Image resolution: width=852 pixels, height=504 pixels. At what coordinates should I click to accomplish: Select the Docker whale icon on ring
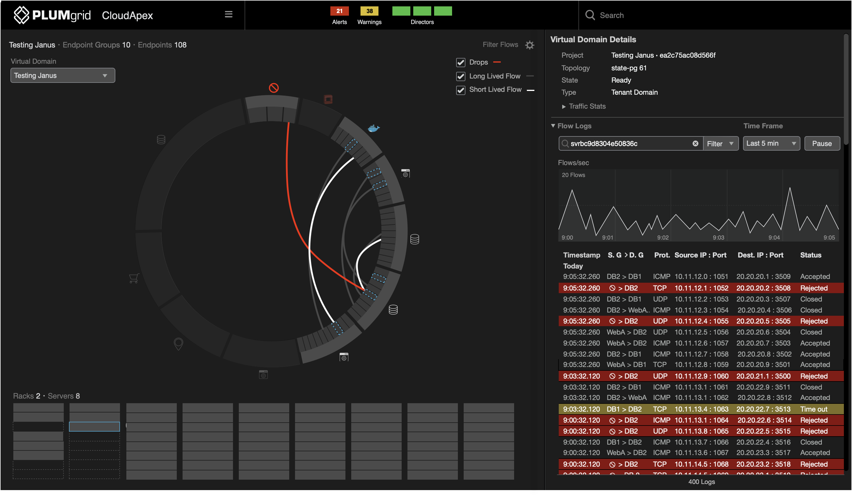point(373,128)
